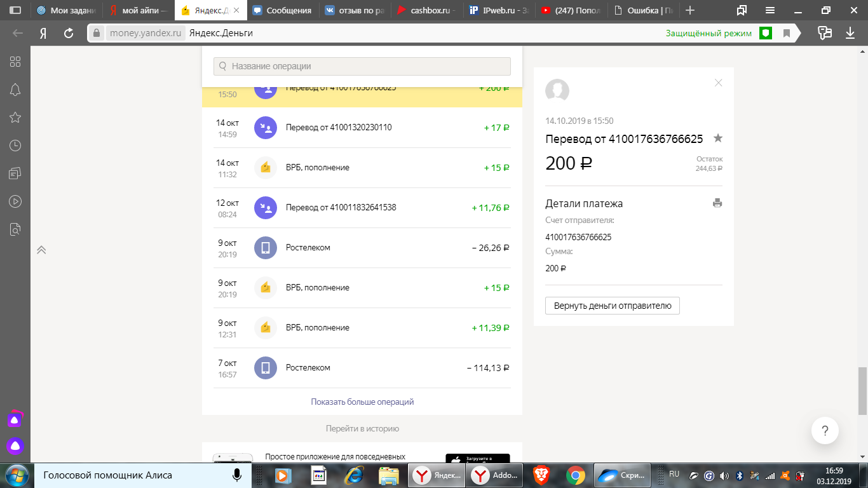Switch to the Ошибка tab

click(x=642, y=10)
